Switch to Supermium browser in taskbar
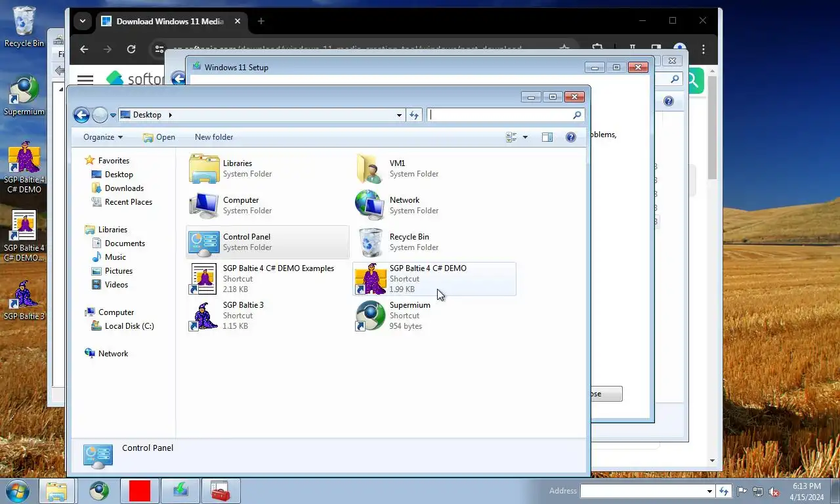Image resolution: width=840 pixels, height=504 pixels. point(99,491)
